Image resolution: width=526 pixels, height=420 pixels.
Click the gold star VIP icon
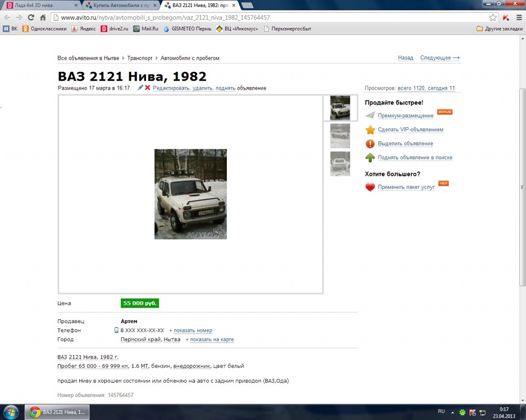point(370,130)
